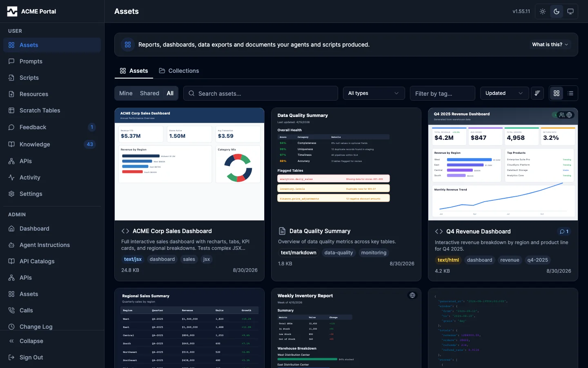Select the Assets tab above the filters
The image size is (588, 368).
coord(134,71)
